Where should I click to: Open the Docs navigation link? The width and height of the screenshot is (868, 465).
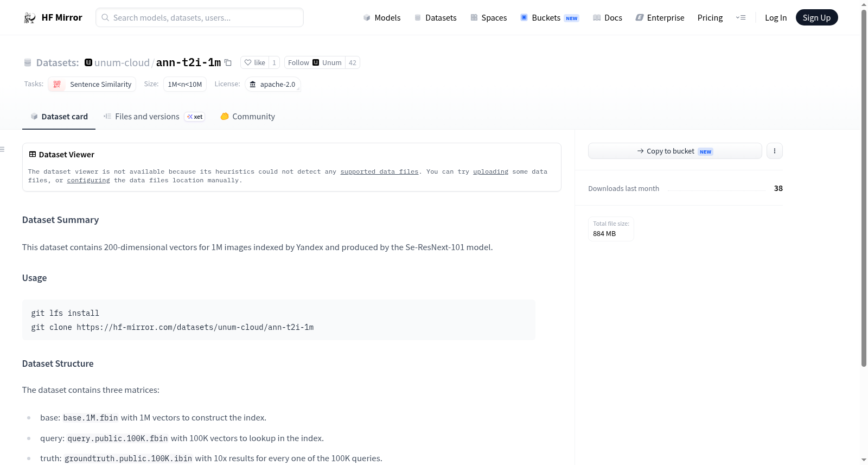[608, 18]
